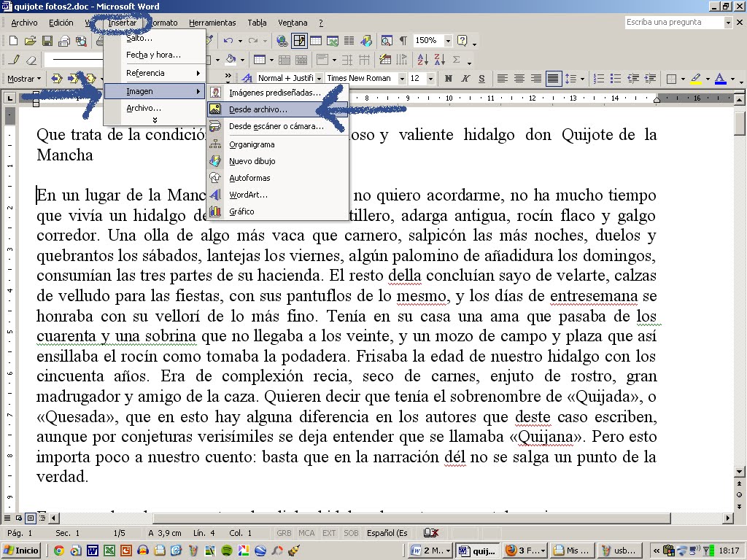Insert Excel worksheet icon
The height and width of the screenshot is (560, 747).
coord(332,41)
